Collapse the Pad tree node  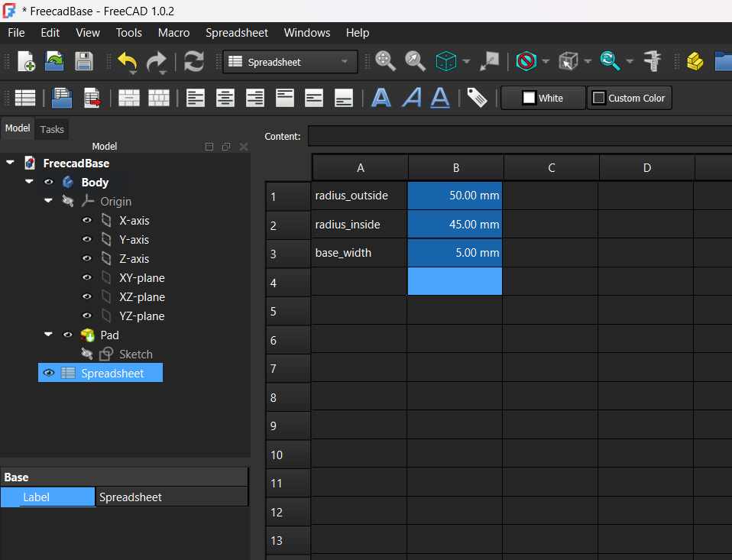tap(49, 335)
